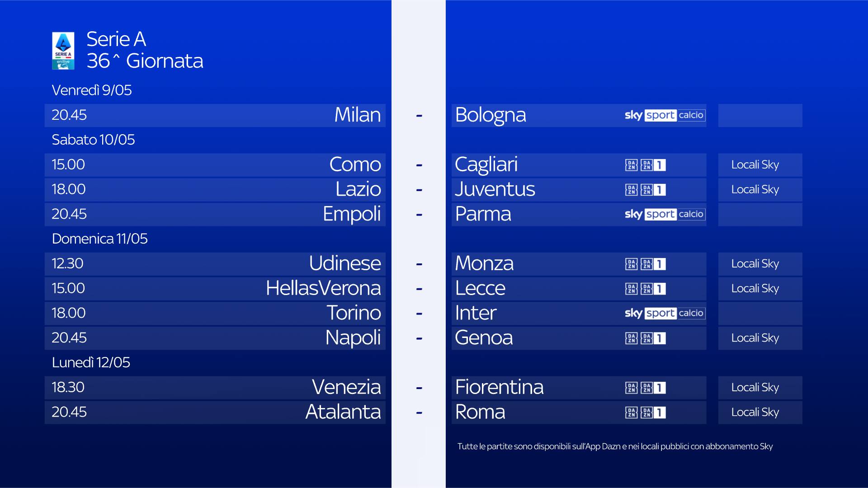The image size is (868, 488).
Task: Click the DAZN logo on the Fiorentina row
Action: coord(631,388)
